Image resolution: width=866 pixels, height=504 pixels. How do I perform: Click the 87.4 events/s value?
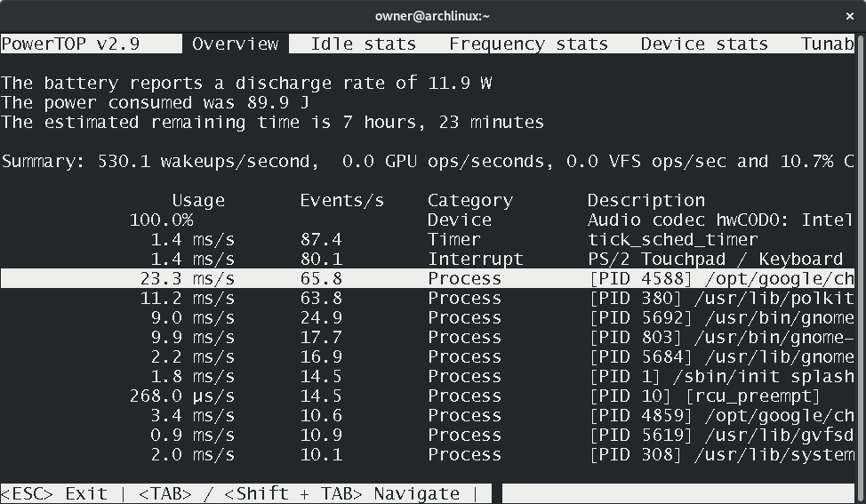[321, 240]
